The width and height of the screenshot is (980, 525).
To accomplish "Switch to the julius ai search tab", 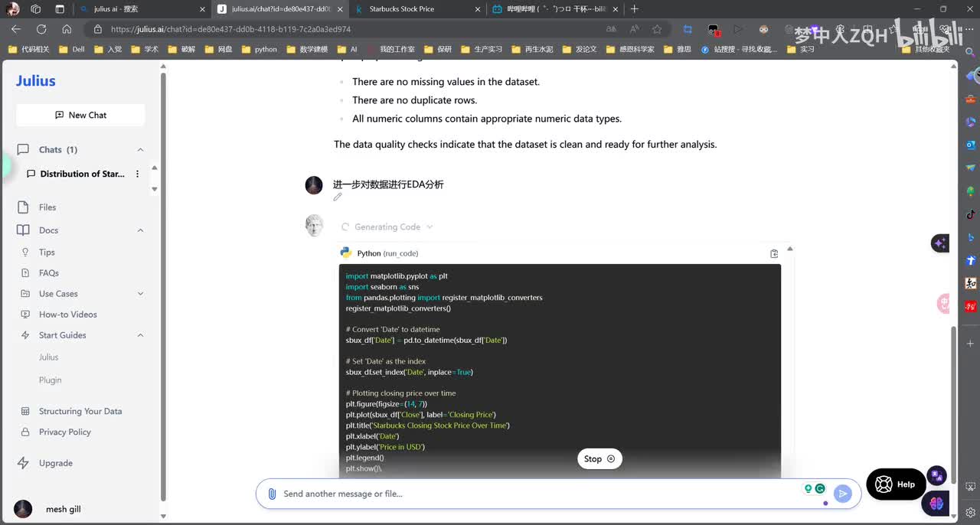I will (142, 9).
